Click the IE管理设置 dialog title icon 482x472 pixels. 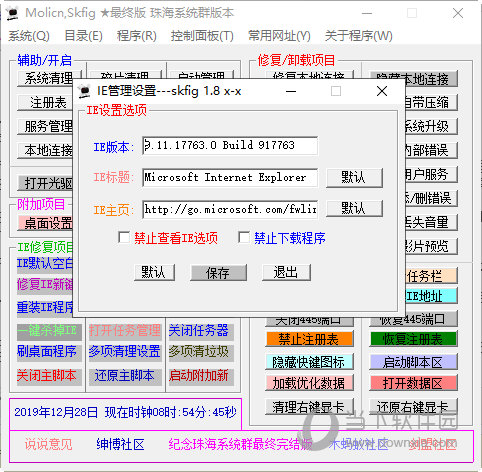pyautogui.click(x=84, y=91)
